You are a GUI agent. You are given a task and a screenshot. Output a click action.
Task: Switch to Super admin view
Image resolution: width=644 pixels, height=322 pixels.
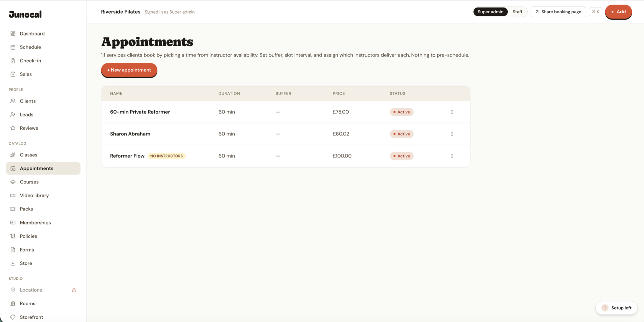coord(490,12)
